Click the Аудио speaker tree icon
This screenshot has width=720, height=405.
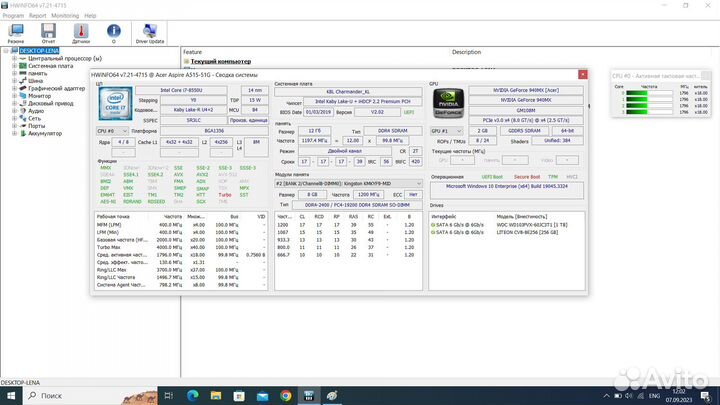[x=22, y=111]
